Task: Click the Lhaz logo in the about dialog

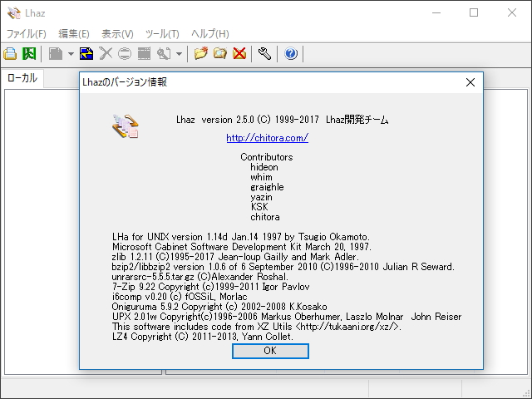Action: [126, 126]
